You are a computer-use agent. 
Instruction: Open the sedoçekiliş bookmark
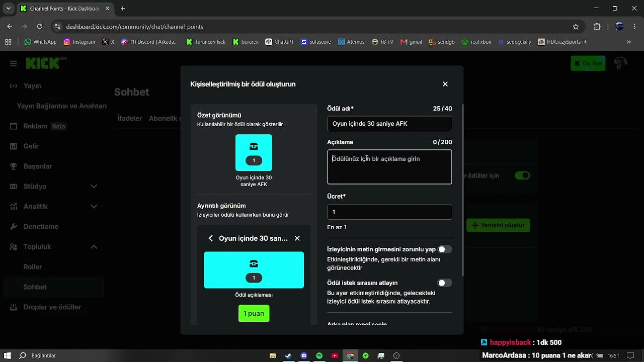[515, 42]
